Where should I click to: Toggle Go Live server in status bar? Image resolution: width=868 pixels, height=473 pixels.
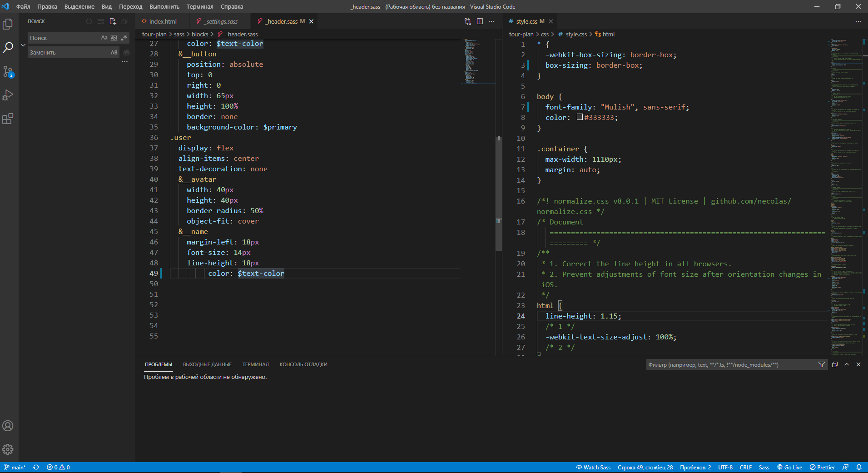(789, 467)
